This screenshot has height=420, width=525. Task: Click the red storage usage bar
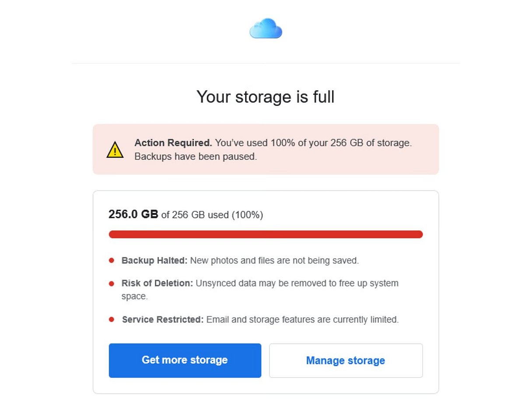coord(266,234)
